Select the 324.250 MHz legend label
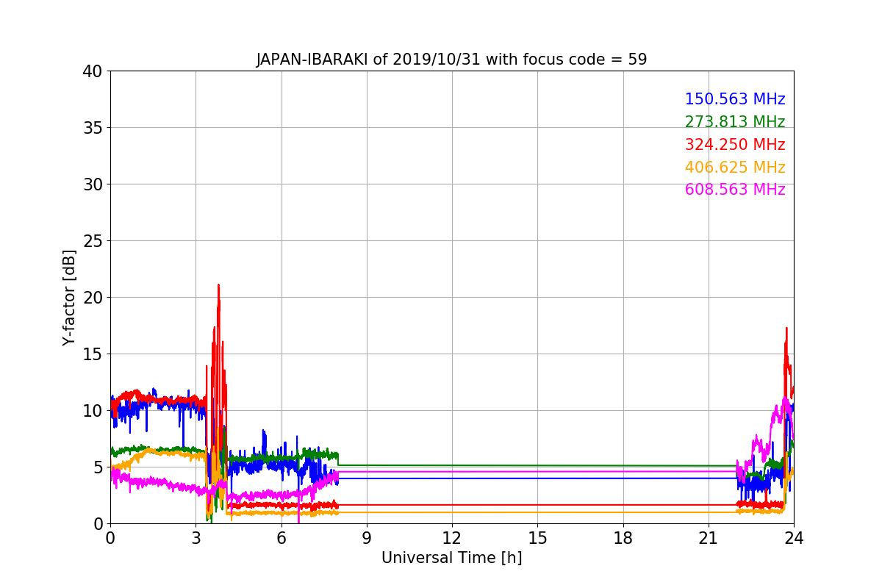The image size is (882, 588). click(735, 145)
